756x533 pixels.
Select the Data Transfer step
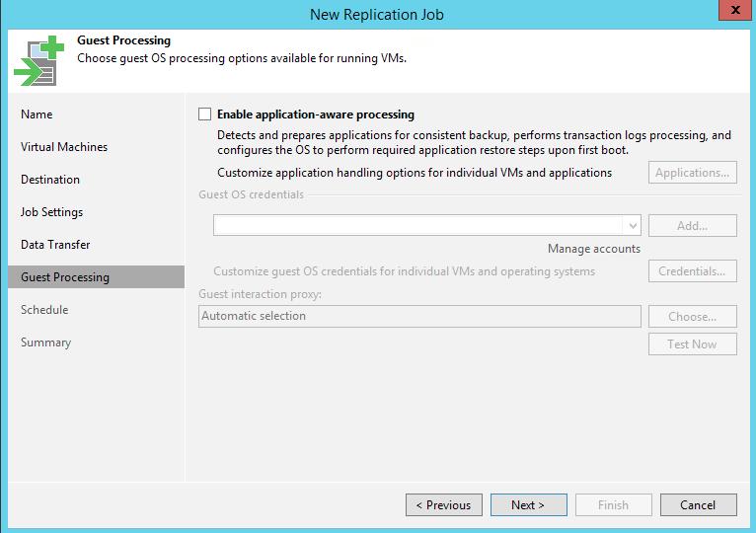coord(55,245)
